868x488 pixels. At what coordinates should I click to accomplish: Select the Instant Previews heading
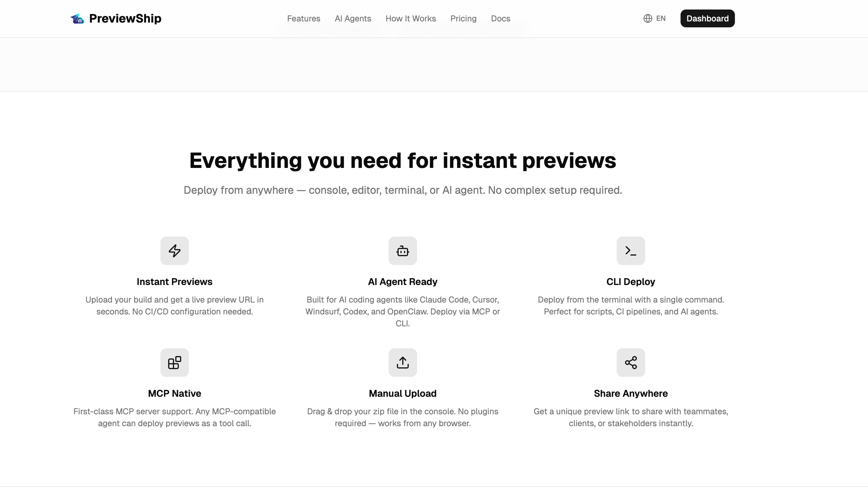click(x=175, y=282)
